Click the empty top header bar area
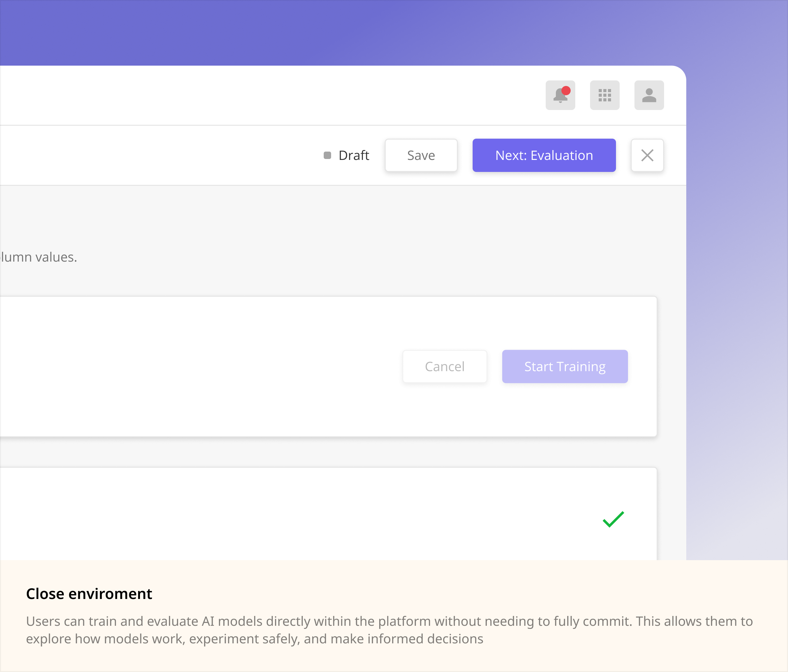The image size is (788, 672). coord(266,96)
